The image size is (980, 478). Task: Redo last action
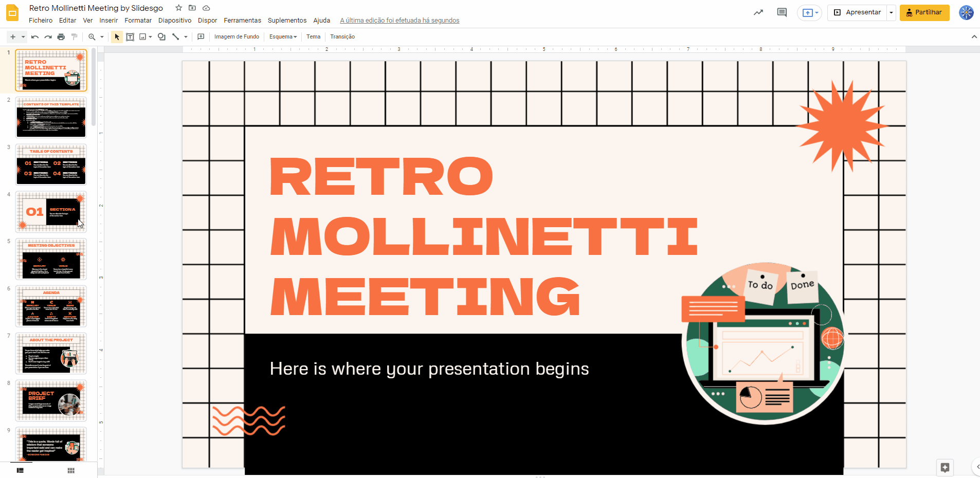click(x=48, y=36)
